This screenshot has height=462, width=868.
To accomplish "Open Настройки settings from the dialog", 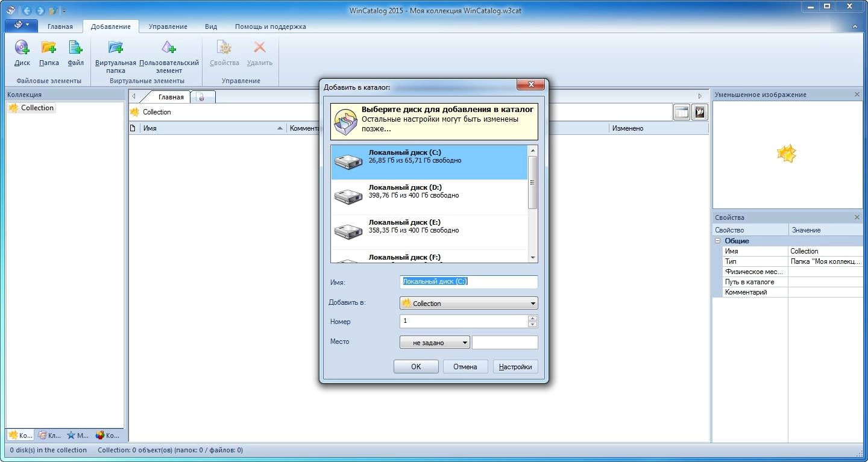I will pyautogui.click(x=515, y=367).
